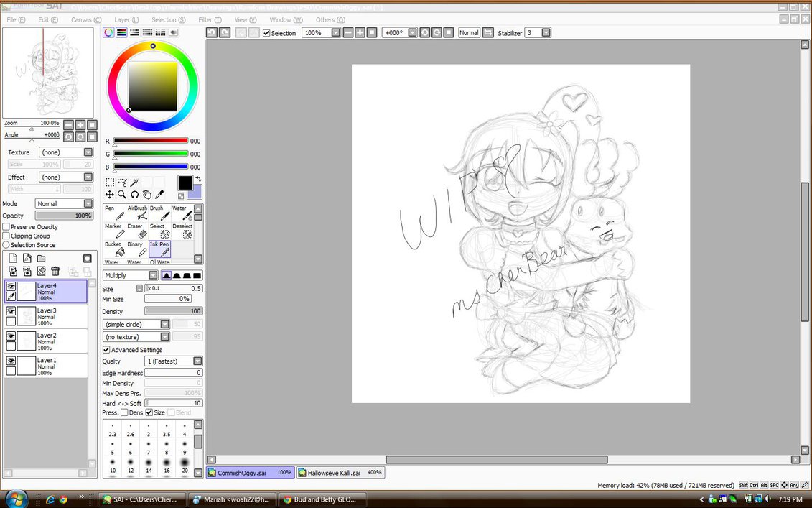The width and height of the screenshot is (812, 508).
Task: Hide Layer3 with its eye icon
Action: (11, 311)
